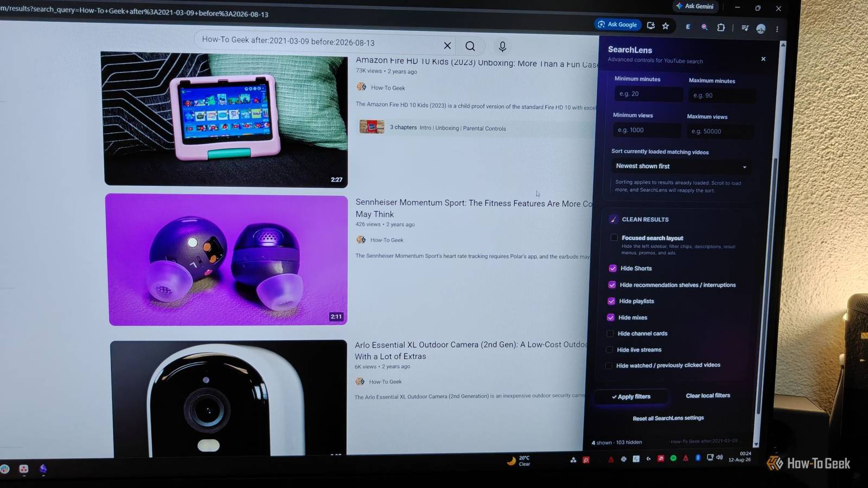Close the SearchLens panel
This screenshot has width=868, height=488.
[763, 59]
